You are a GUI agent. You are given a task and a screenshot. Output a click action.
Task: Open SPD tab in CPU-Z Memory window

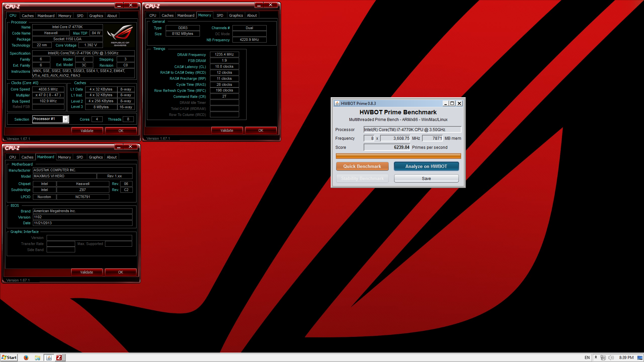click(x=220, y=15)
